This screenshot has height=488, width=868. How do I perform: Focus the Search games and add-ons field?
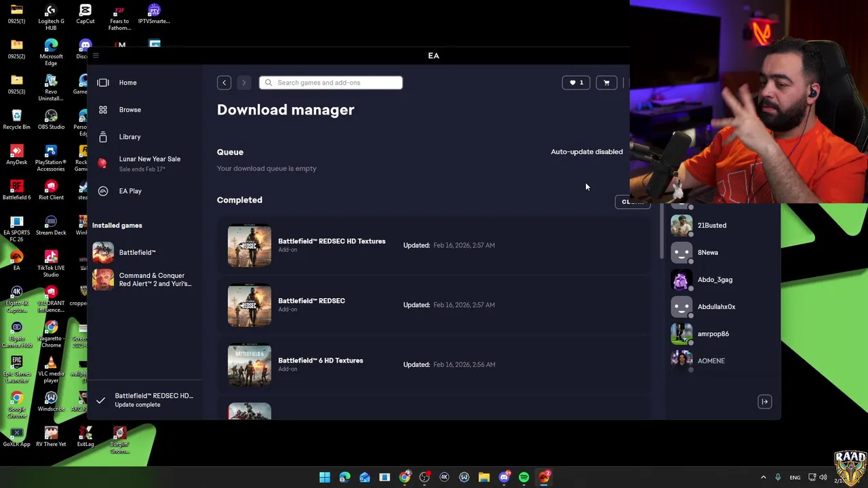[x=331, y=83]
